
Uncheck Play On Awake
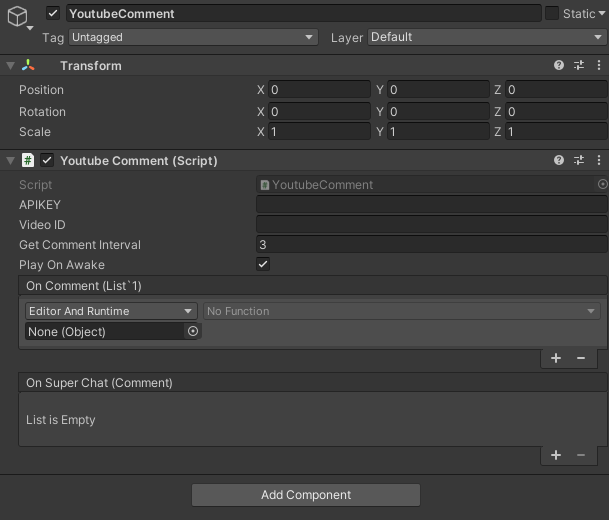[263, 264]
